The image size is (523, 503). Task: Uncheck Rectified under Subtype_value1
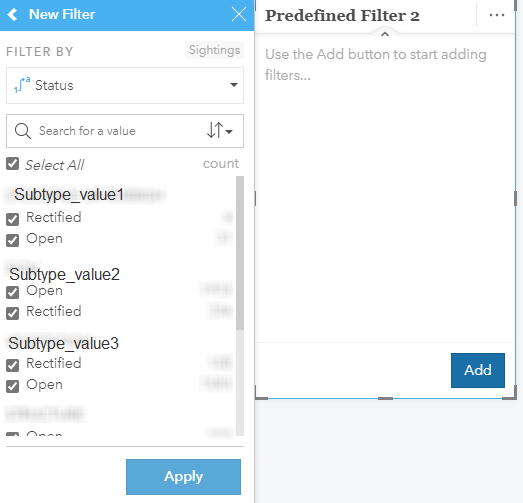[13, 219]
